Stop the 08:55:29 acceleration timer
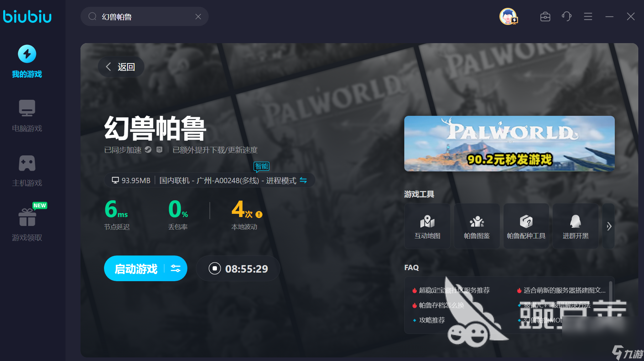The image size is (644, 361). [x=214, y=268]
